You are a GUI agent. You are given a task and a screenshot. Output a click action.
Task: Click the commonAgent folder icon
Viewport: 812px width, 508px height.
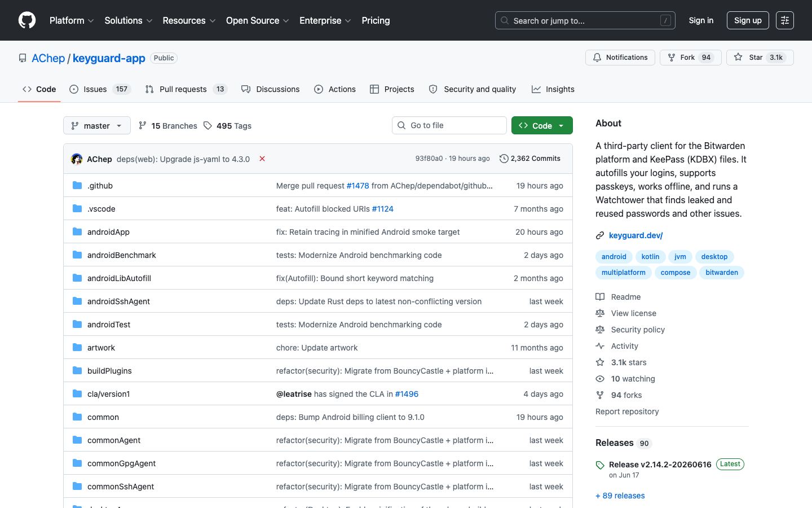point(77,440)
